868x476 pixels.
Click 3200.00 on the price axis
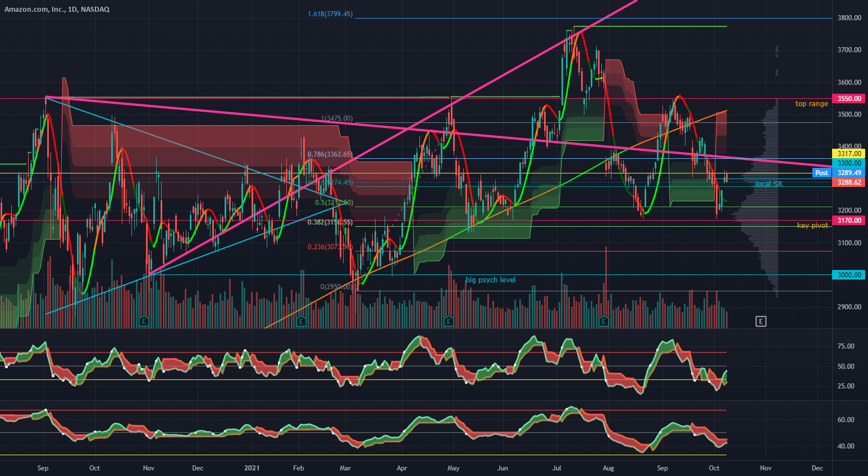(849, 211)
